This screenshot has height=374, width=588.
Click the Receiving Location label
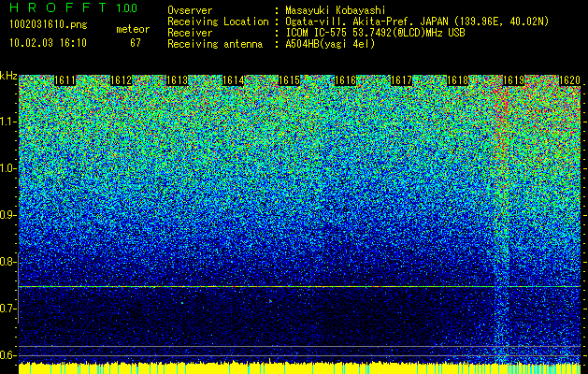point(218,22)
